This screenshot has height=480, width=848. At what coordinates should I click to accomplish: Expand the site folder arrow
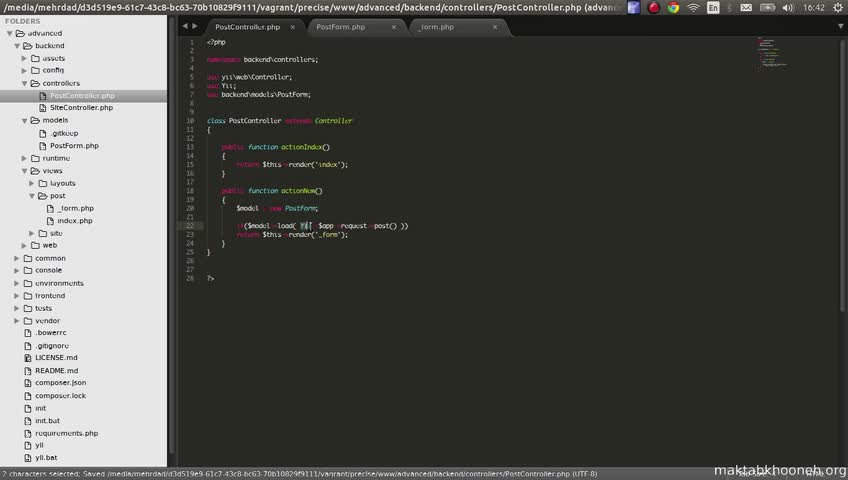(32, 233)
